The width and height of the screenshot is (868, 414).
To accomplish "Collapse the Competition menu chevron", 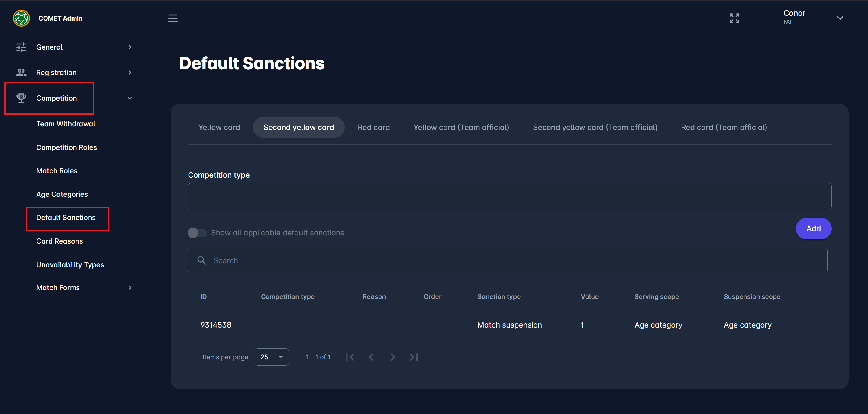I will tap(130, 98).
